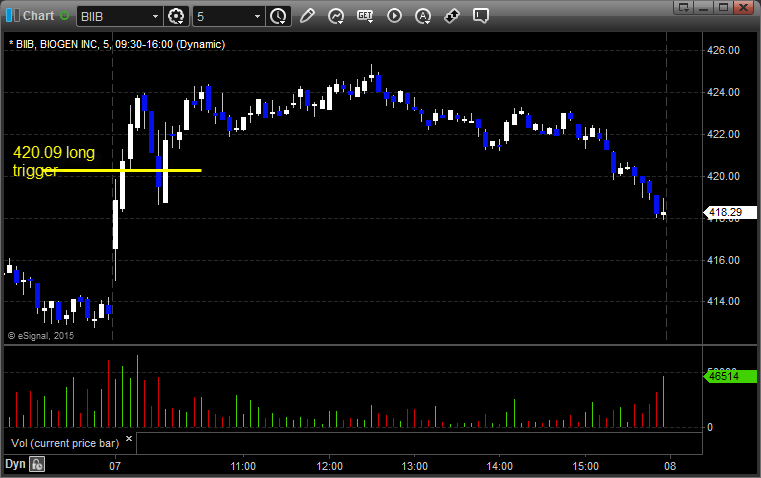
Task: Click the 14:00 time axis label
Action: pos(499,466)
